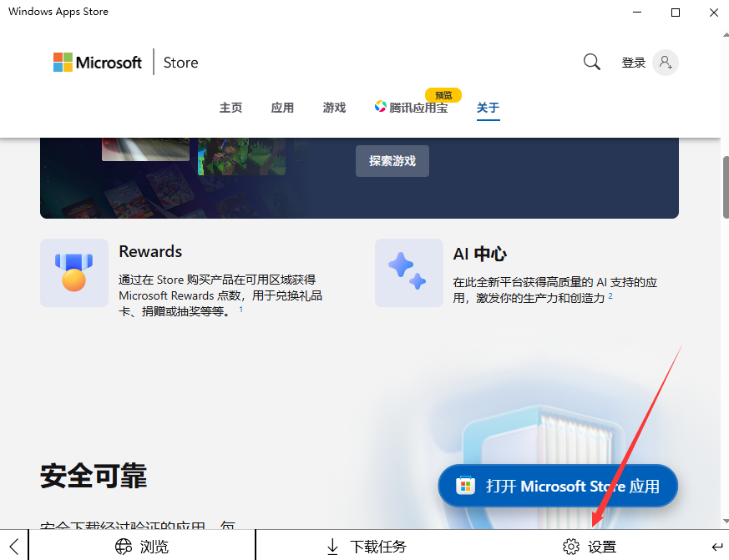Click footnote 2 after the AI 中心 description
Screen dimensions: 729x560
[610, 295]
